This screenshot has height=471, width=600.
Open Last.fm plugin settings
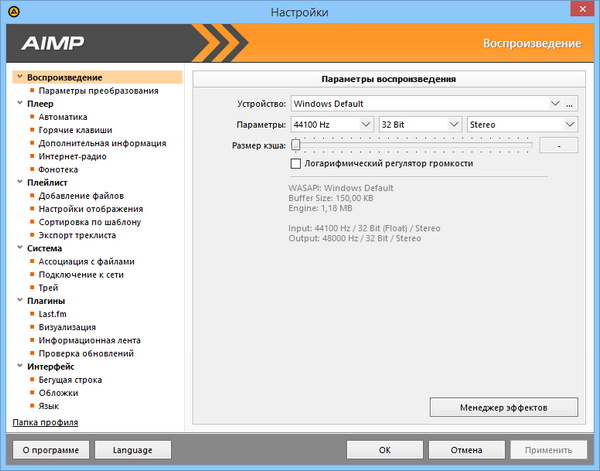[55, 314]
